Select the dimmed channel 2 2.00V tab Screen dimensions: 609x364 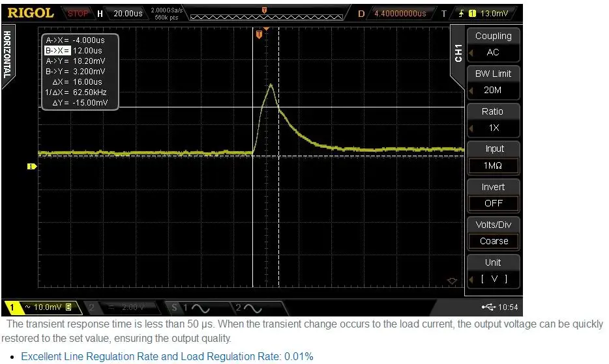point(123,307)
